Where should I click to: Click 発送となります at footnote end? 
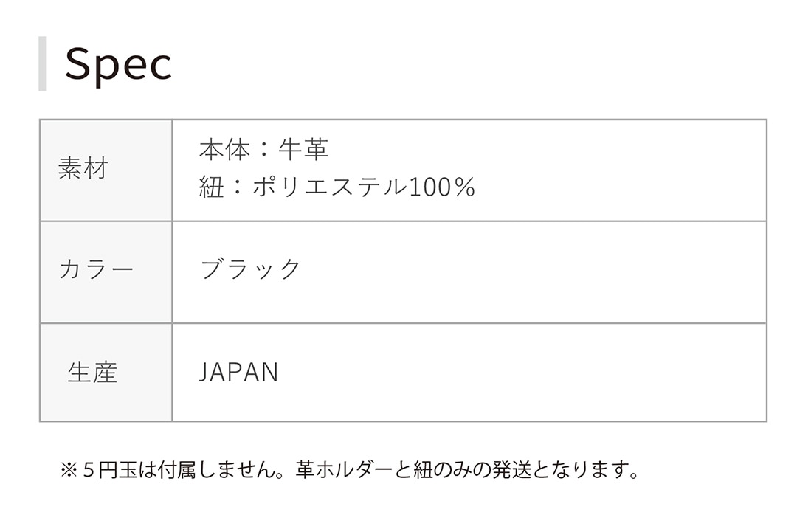tap(562, 470)
